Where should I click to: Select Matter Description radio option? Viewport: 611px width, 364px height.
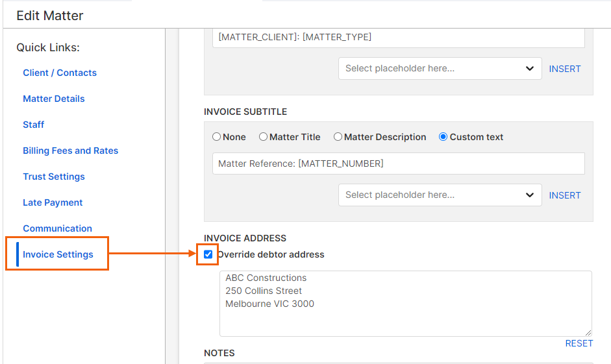pyautogui.click(x=338, y=137)
